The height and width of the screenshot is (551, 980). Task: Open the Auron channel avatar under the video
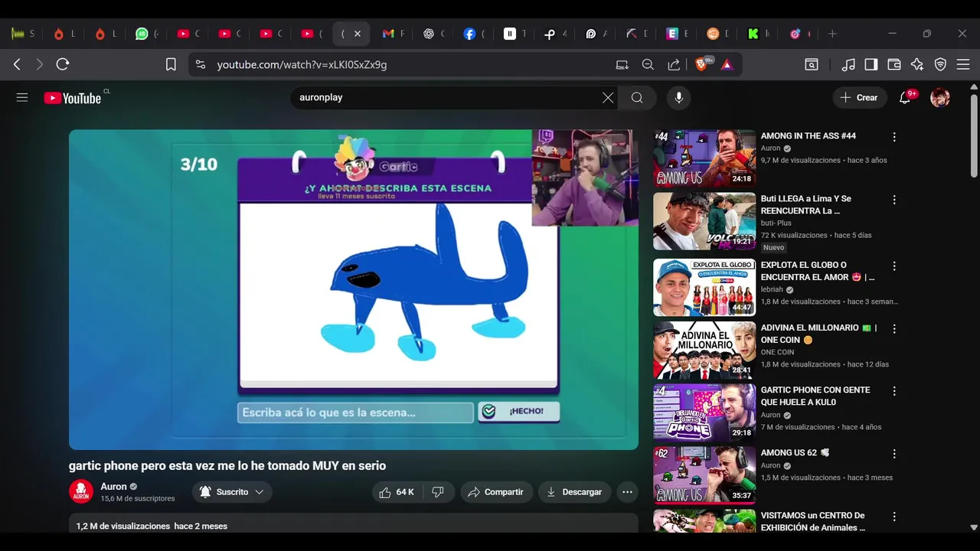pyautogui.click(x=81, y=492)
